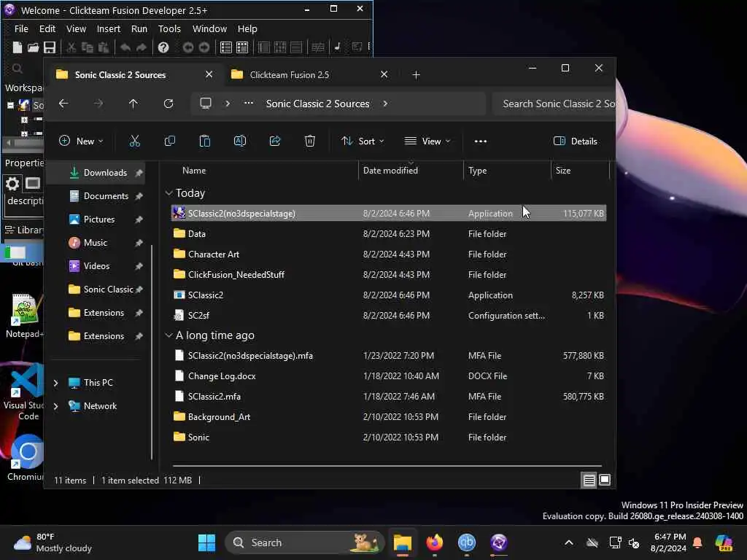
Task: Click the Search Sonic Classic 2 Sources box
Action: coord(554,104)
